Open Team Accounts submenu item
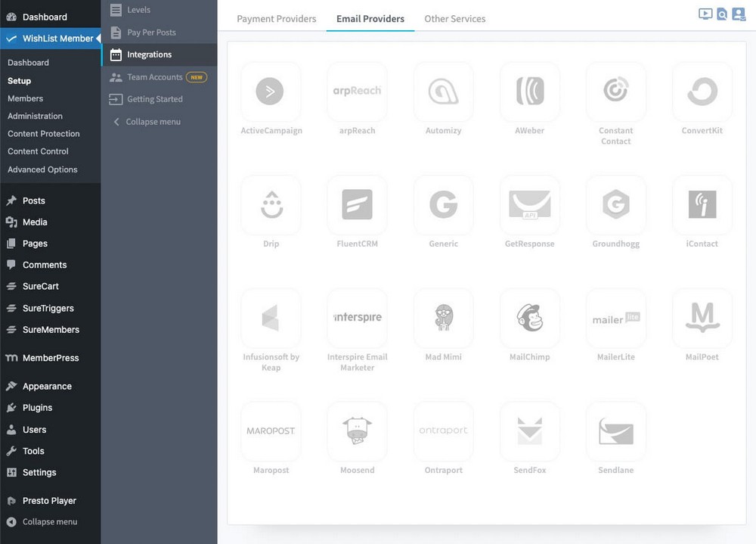756x544 pixels. coord(159,76)
